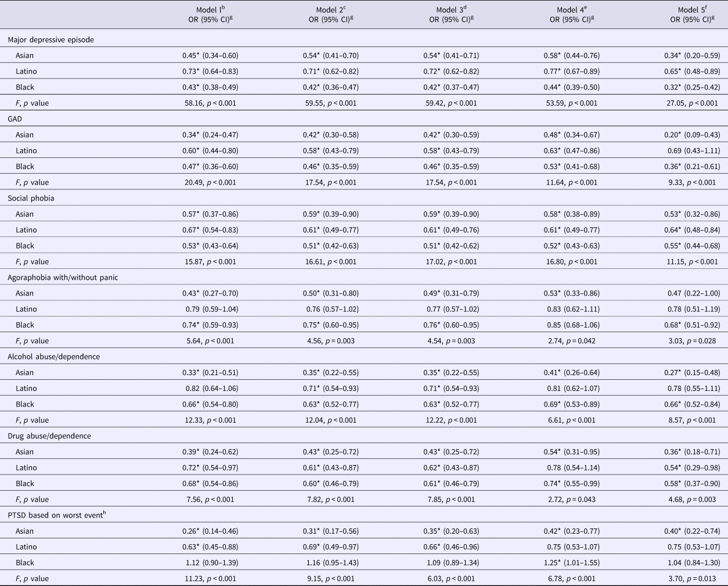
Task: Click footnote marker h after PTSD heading
Action: click(104, 513)
